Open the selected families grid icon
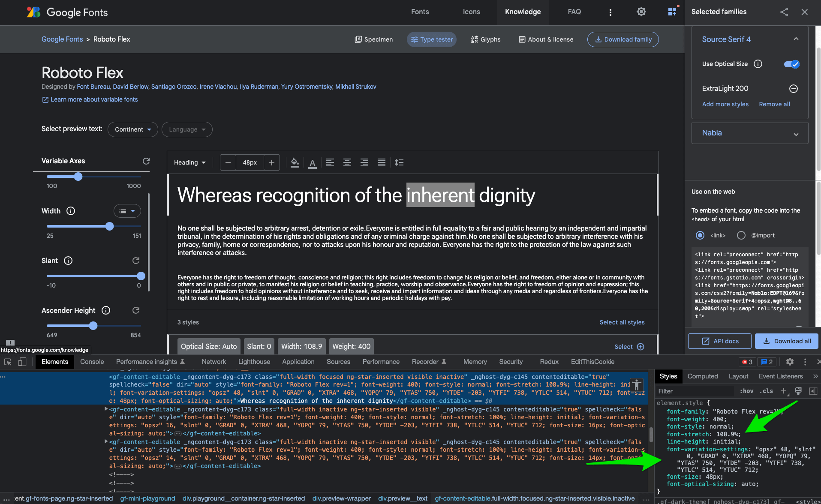The width and height of the screenshot is (821, 504). [672, 12]
